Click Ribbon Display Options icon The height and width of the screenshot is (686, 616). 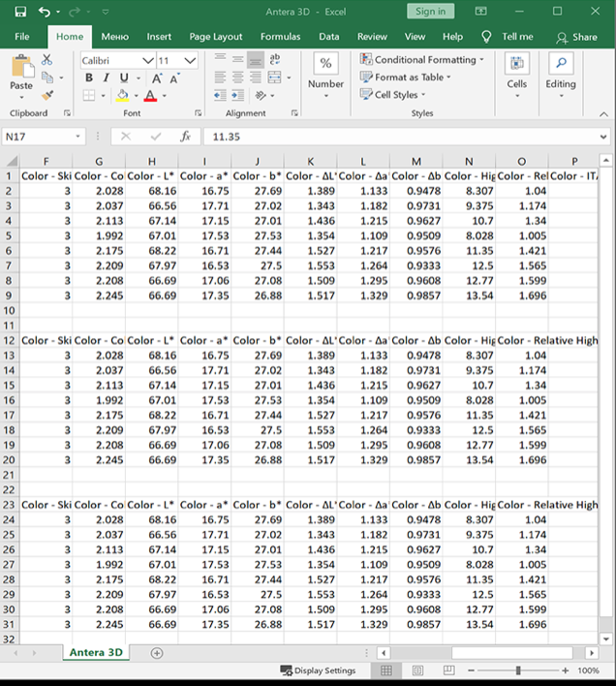click(481, 12)
